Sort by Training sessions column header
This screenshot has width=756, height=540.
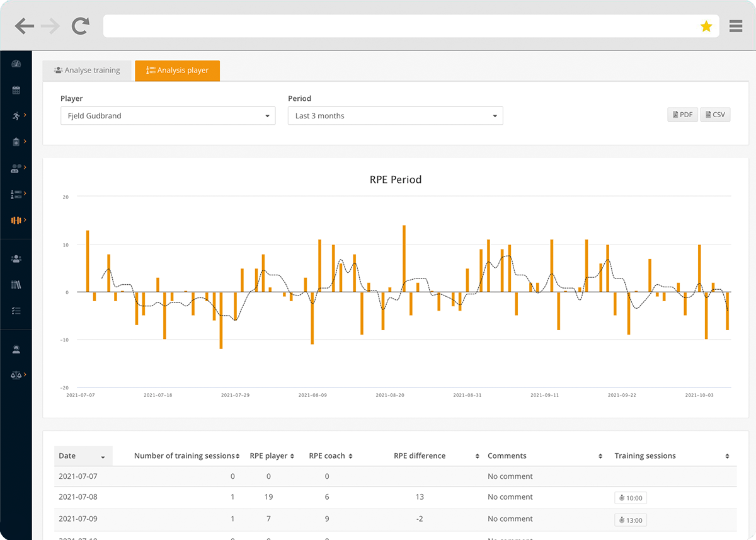tap(672, 456)
